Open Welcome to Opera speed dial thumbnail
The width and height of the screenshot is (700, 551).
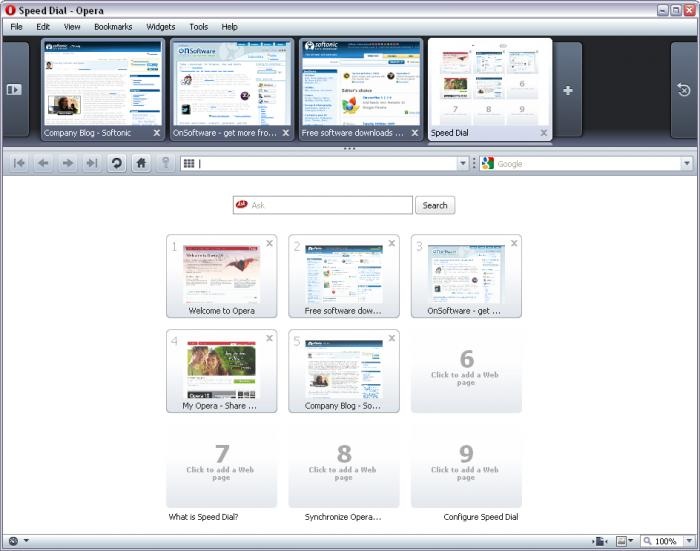click(x=221, y=276)
